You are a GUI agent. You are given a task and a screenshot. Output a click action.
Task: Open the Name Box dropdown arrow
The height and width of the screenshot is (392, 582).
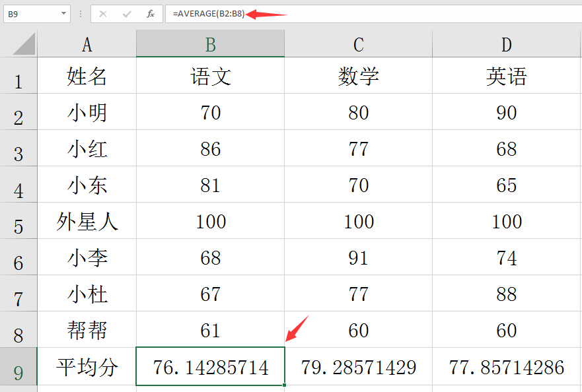coord(64,14)
